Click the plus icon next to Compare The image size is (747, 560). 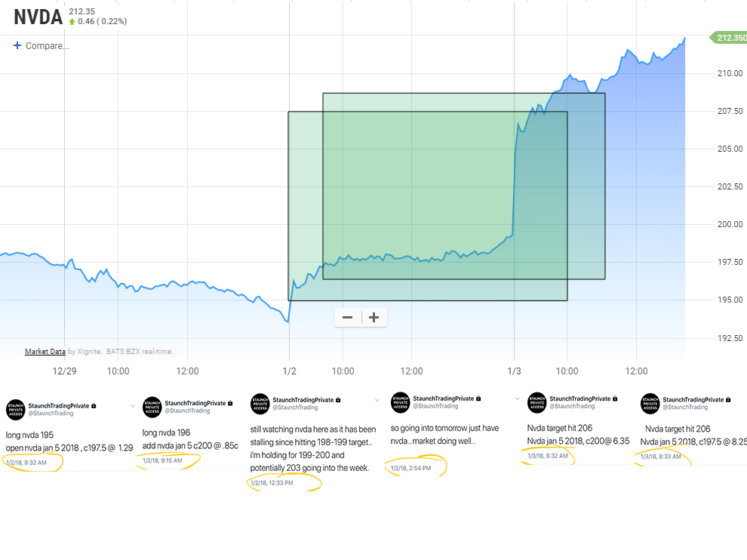tap(17, 45)
